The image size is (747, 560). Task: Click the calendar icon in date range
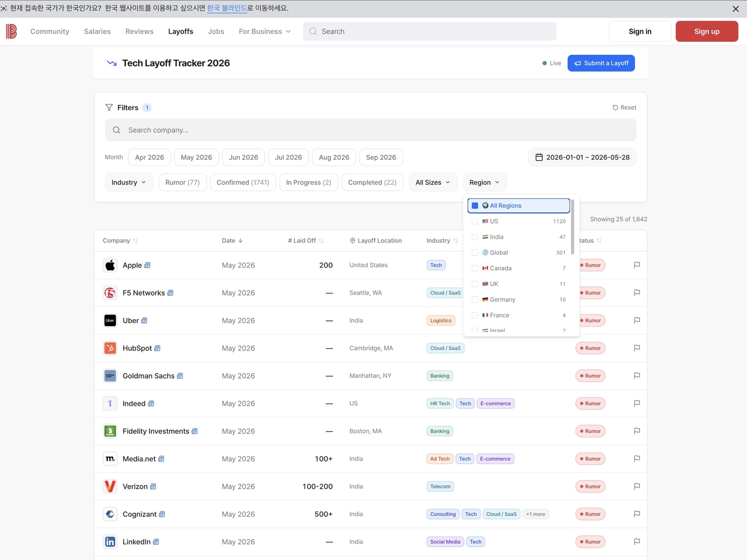(539, 157)
